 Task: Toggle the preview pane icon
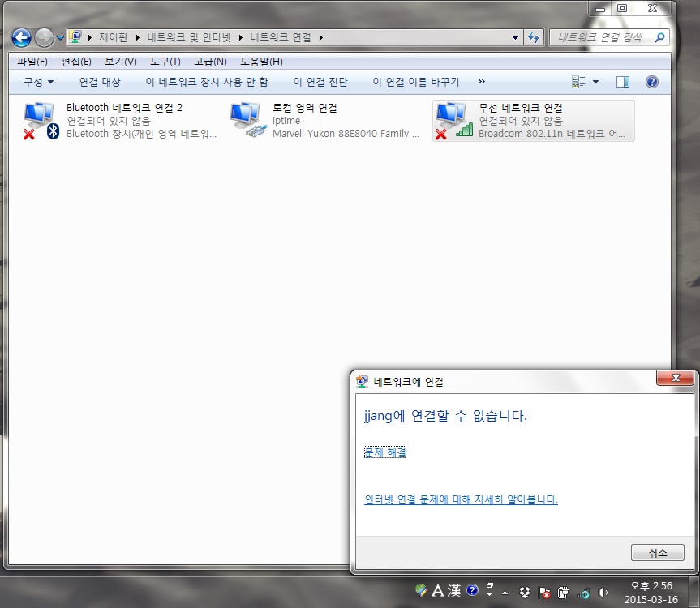pos(623,82)
